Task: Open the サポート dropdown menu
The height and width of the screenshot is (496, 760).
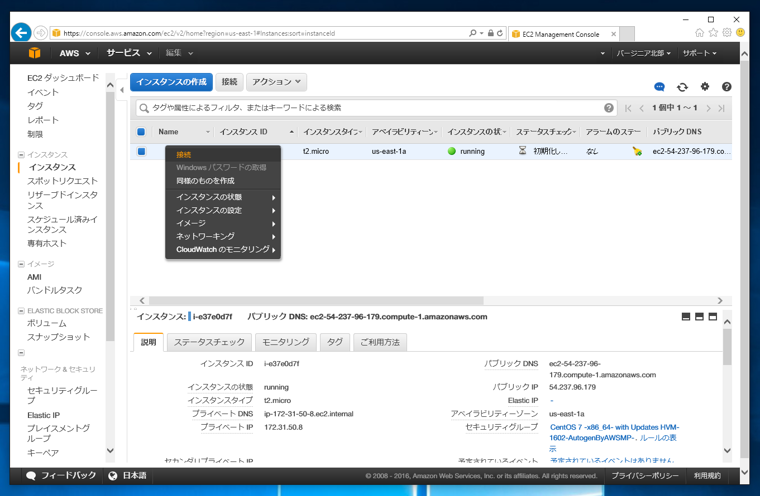Action: [699, 53]
